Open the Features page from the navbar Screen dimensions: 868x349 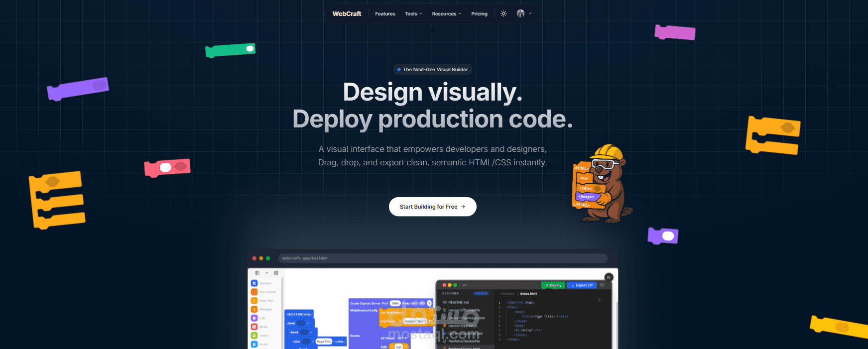coord(385,14)
